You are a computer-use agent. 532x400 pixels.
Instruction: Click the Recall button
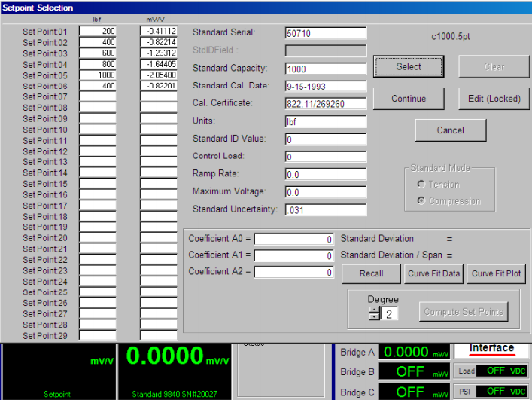tap(370, 273)
